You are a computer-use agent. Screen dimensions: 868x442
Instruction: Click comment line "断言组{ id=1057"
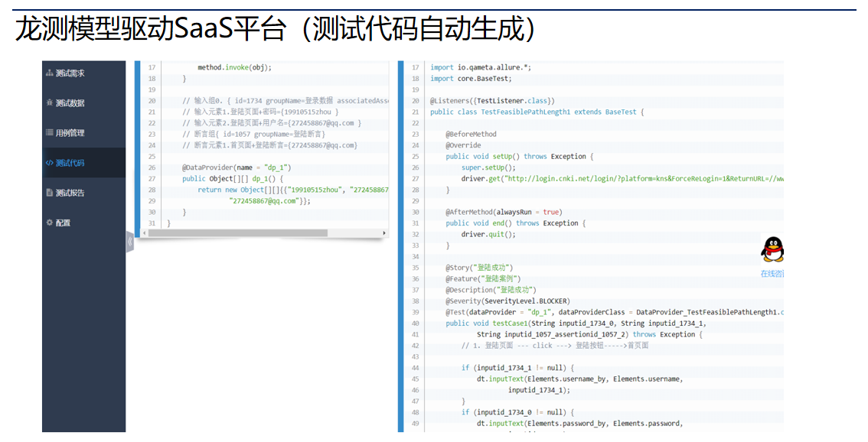pos(253,134)
